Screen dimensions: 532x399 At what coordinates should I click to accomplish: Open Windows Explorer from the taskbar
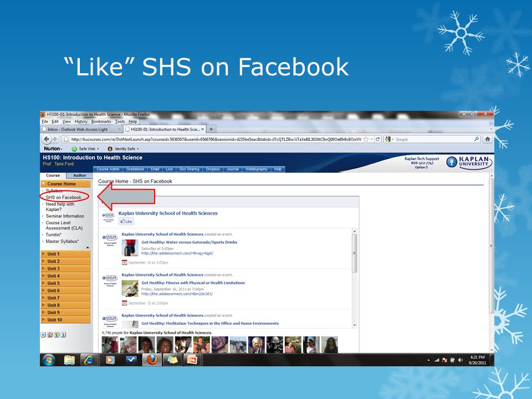click(x=69, y=360)
